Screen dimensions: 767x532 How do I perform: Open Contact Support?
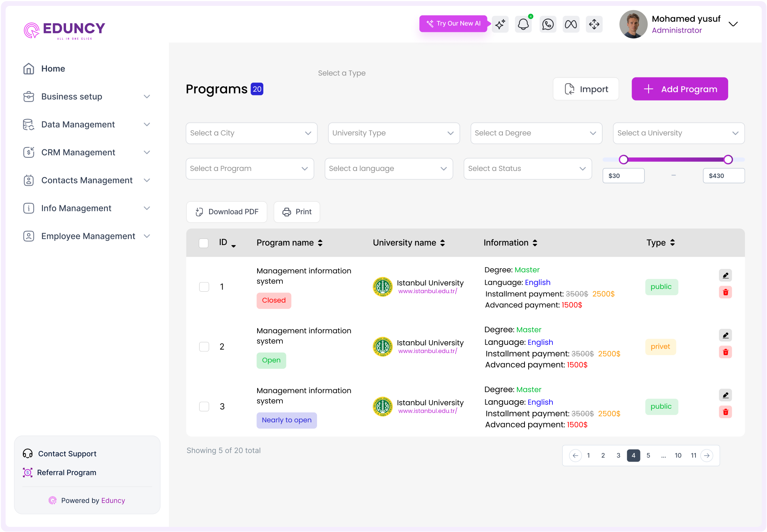(x=59, y=454)
